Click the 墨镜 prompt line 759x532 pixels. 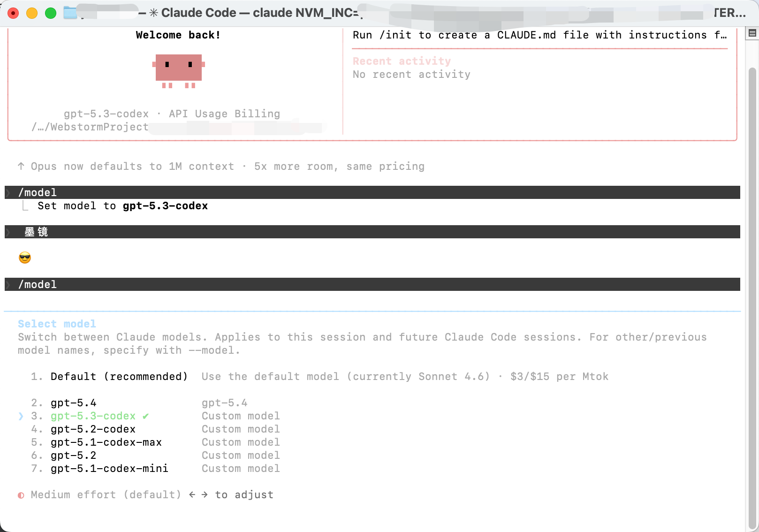[372, 232]
